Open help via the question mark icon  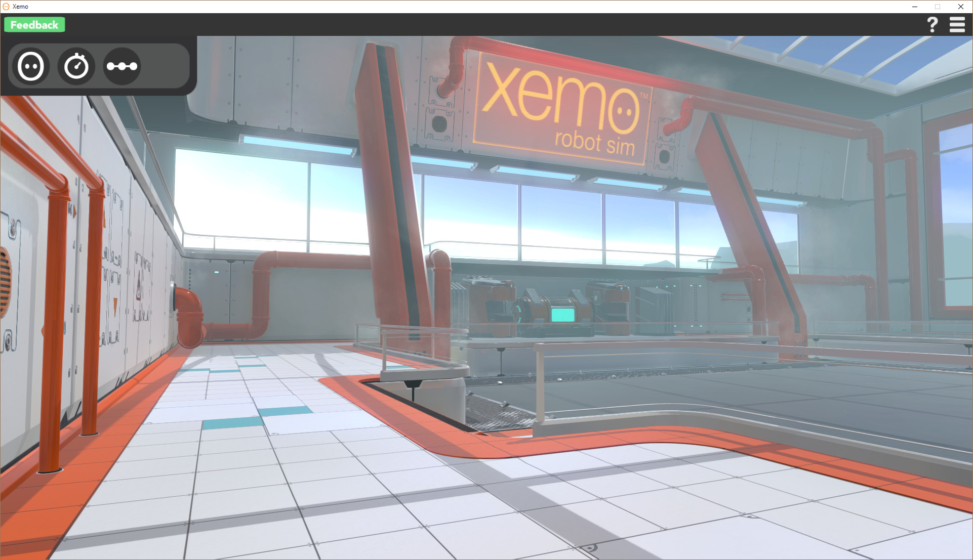(932, 24)
